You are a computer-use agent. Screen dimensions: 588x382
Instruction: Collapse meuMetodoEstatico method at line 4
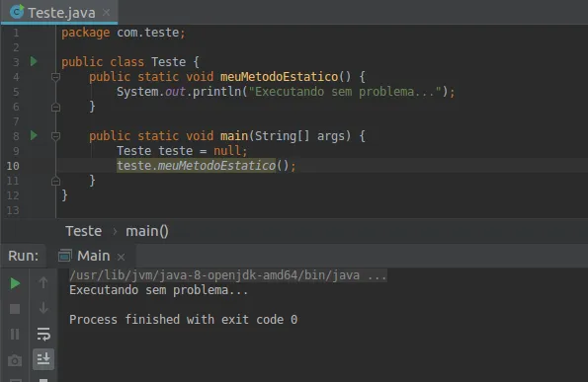tap(55, 77)
